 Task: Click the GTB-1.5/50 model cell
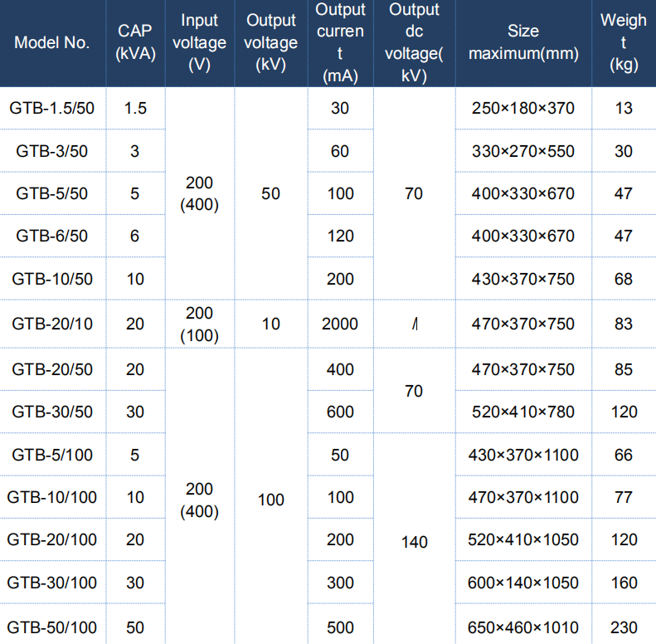click(x=52, y=108)
